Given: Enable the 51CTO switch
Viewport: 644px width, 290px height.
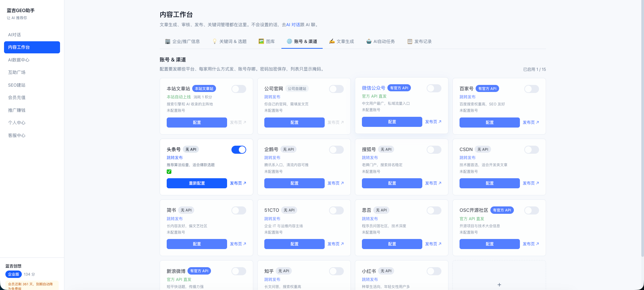Looking at the screenshot, I should tap(336, 210).
